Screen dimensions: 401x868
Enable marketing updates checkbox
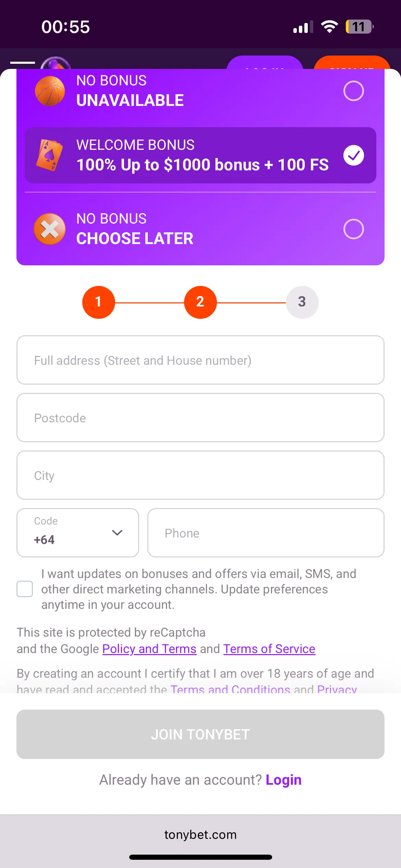[x=25, y=589]
